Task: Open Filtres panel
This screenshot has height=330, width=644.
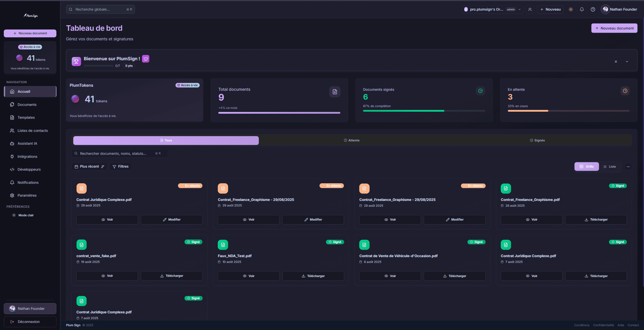Action: click(x=121, y=167)
